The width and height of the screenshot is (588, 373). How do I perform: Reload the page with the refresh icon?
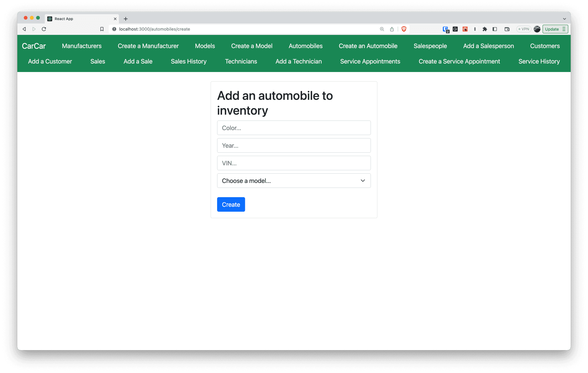click(x=44, y=29)
